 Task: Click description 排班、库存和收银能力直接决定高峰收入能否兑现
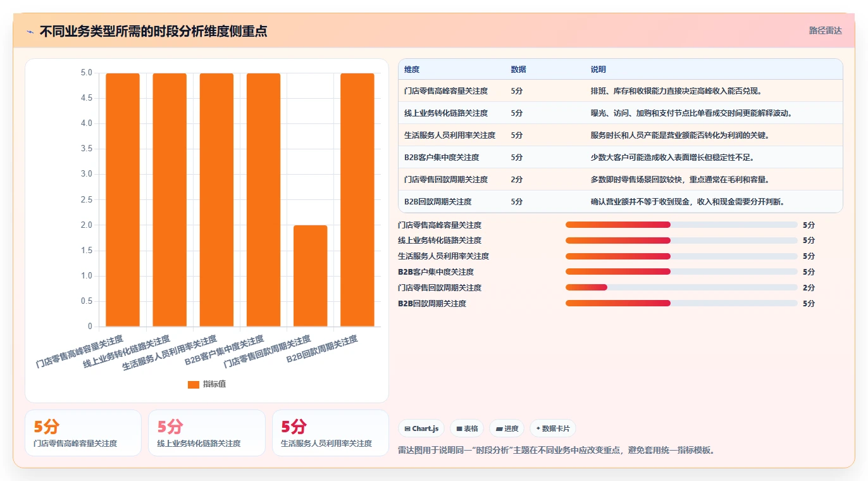(676, 91)
